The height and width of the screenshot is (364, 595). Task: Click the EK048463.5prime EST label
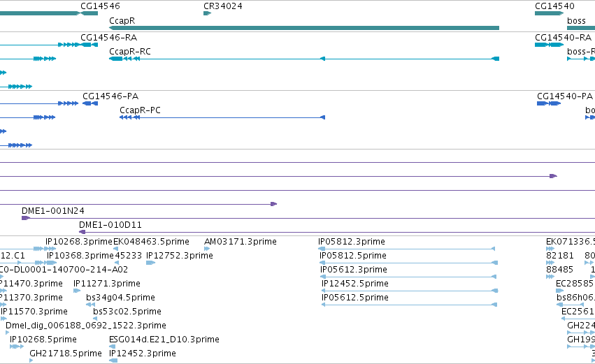[x=151, y=242]
